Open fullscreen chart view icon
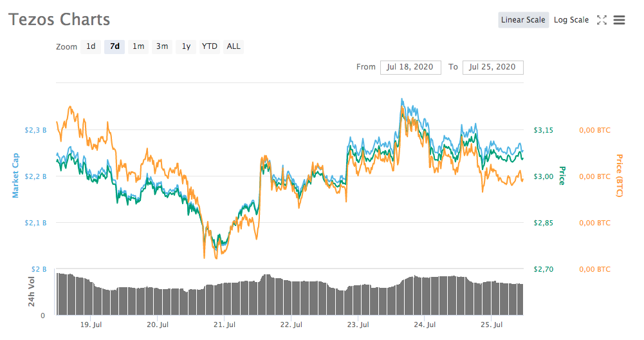The height and width of the screenshot is (340, 644). (602, 20)
